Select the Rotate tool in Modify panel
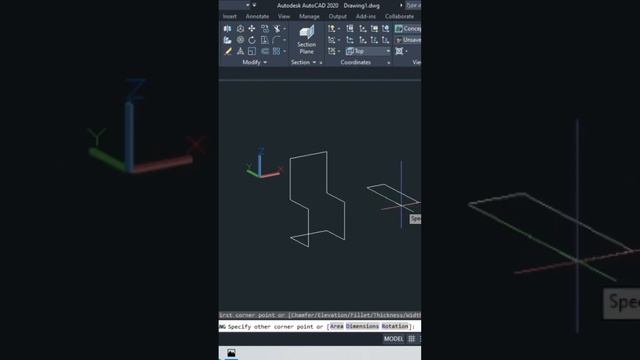 tap(252, 40)
